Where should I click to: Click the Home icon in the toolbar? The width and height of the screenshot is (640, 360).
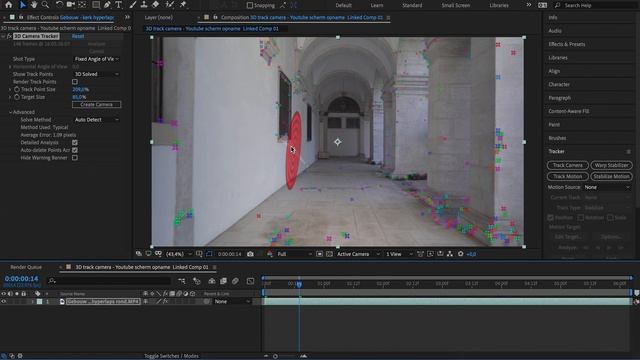coord(9,5)
